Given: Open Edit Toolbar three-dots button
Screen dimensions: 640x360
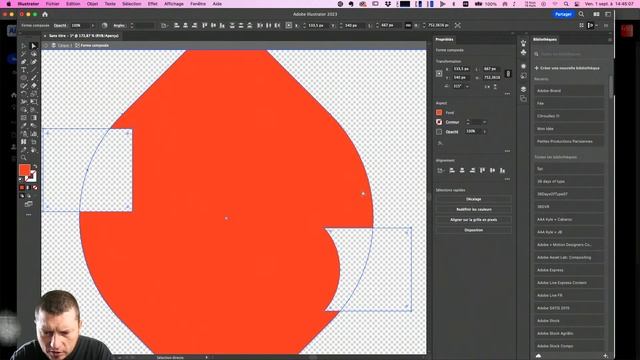Looking at the screenshot, I should pos(29,214).
